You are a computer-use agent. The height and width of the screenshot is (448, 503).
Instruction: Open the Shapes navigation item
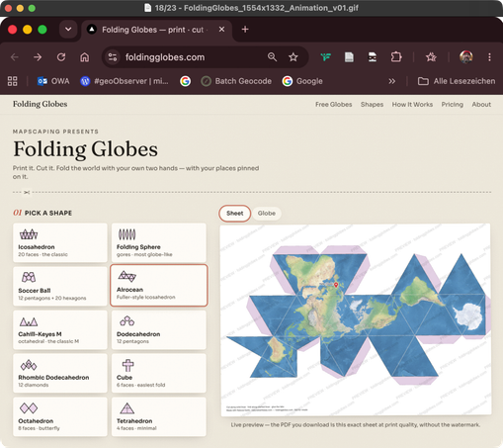372,105
